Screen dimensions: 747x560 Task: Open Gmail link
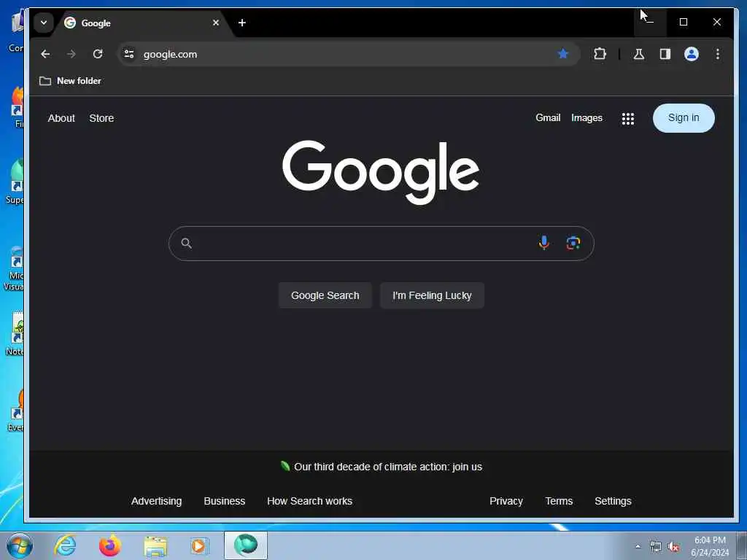[548, 117]
